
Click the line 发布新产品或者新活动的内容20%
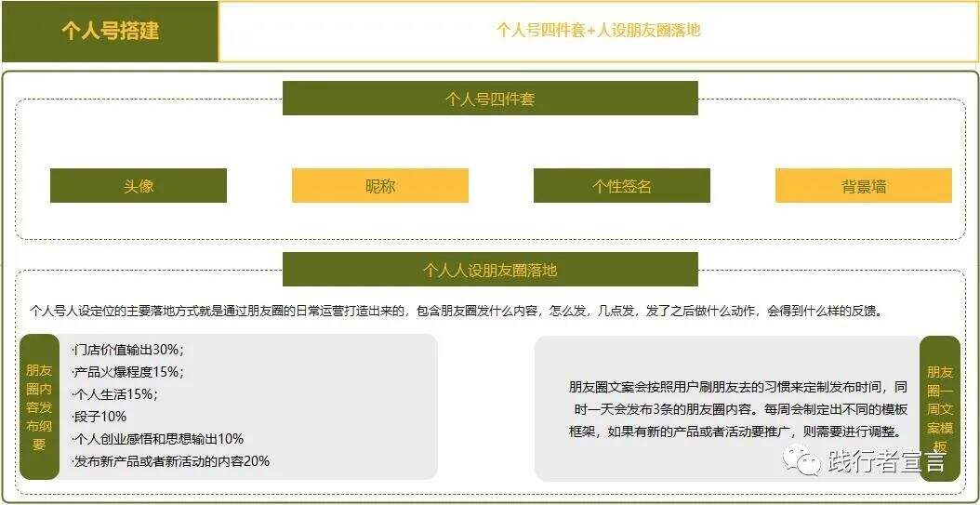point(171,461)
